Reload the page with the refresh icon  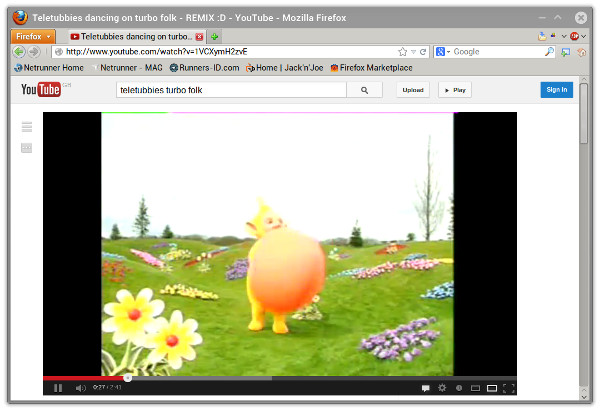pos(423,52)
